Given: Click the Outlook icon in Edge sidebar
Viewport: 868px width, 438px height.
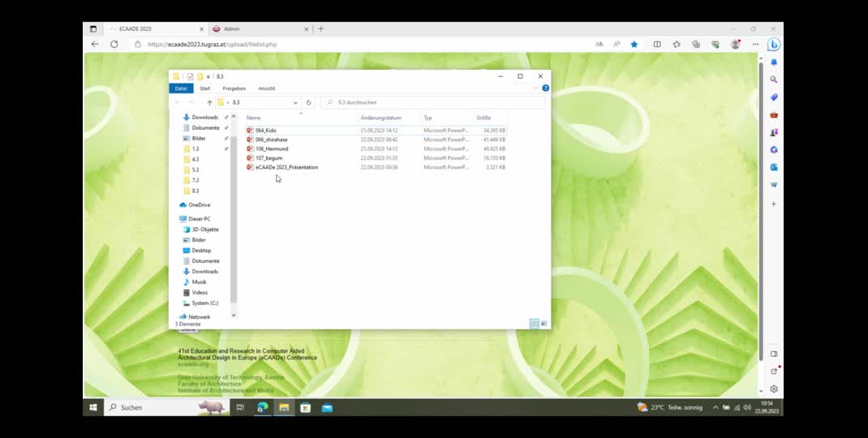Looking at the screenshot, I should point(774,167).
